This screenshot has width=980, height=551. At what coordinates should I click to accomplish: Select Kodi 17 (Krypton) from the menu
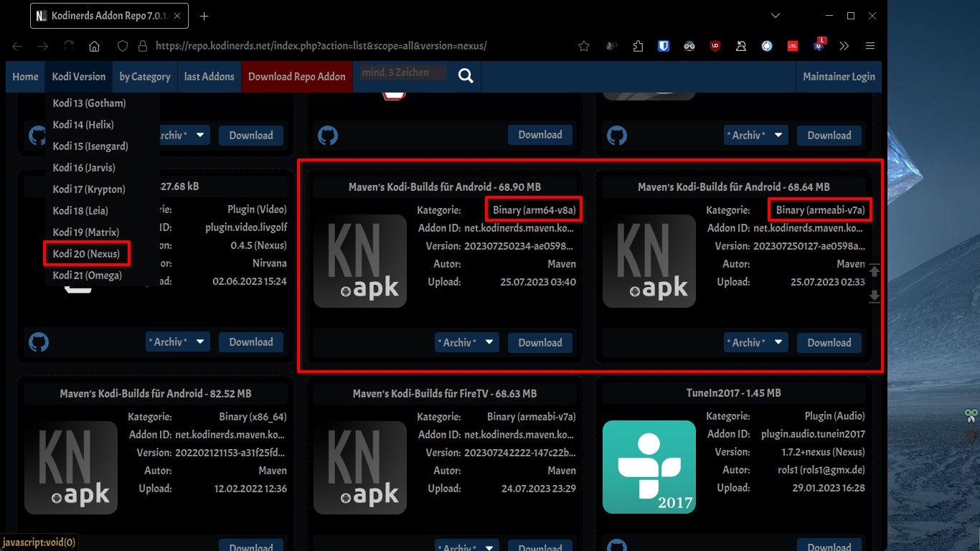(x=89, y=189)
